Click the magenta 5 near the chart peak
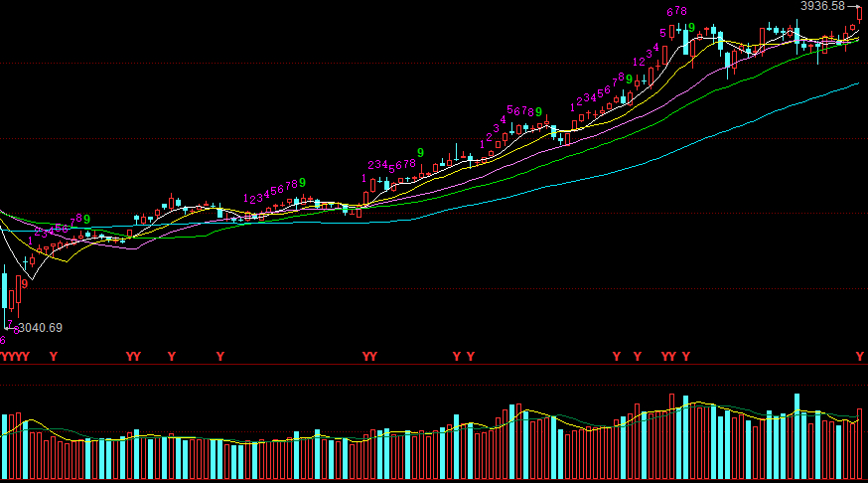868x483 pixels. (x=662, y=34)
